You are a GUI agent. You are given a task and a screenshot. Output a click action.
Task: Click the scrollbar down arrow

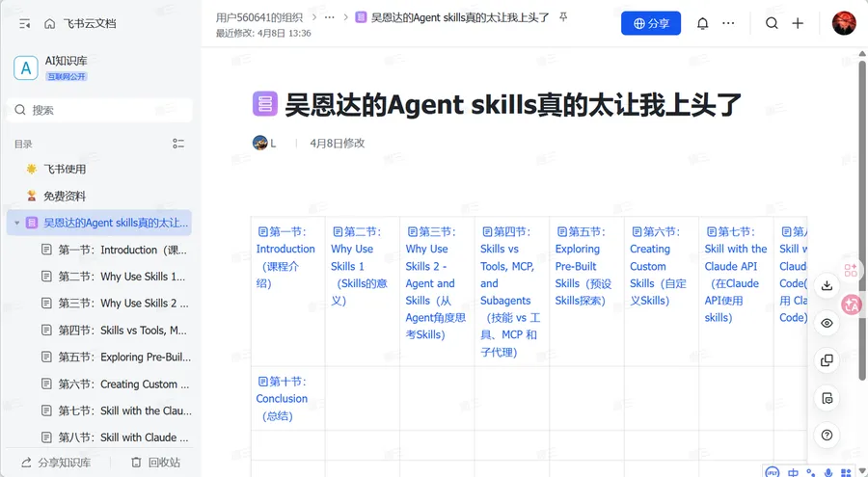coord(862,471)
